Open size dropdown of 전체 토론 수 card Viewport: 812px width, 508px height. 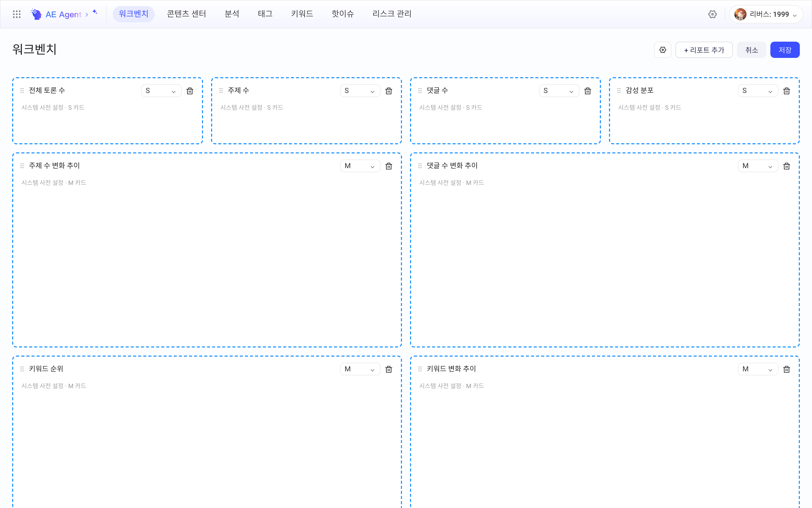pos(161,91)
